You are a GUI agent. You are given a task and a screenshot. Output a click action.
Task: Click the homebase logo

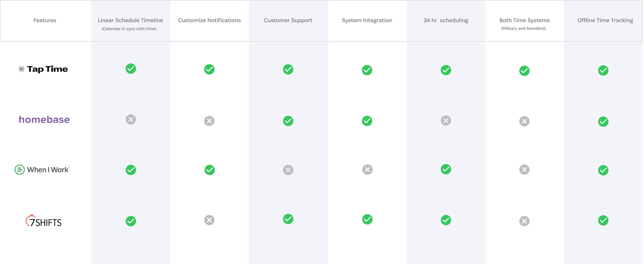pyautogui.click(x=44, y=120)
